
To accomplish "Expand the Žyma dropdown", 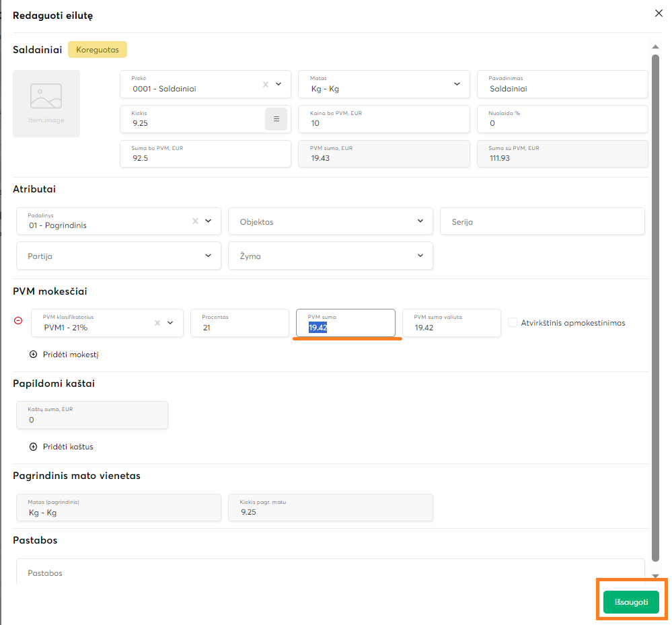I will [x=420, y=256].
